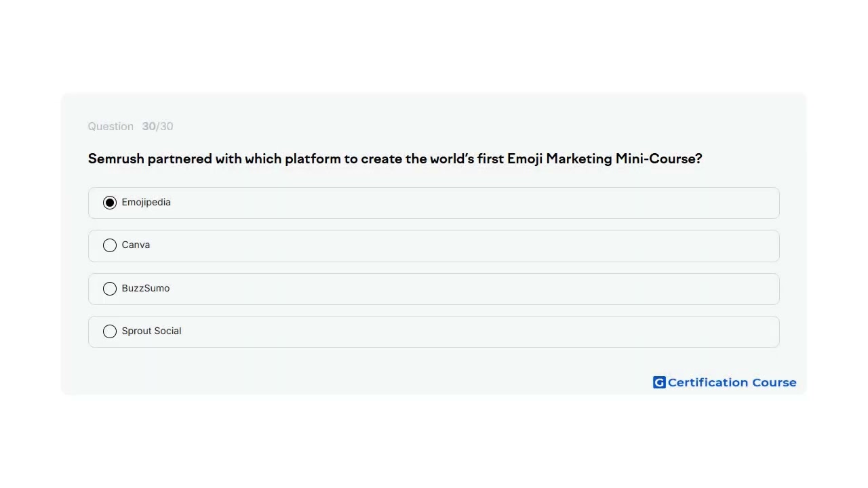Click the Question 30/30 counter
This screenshot has width=868, height=488.
coord(130,126)
